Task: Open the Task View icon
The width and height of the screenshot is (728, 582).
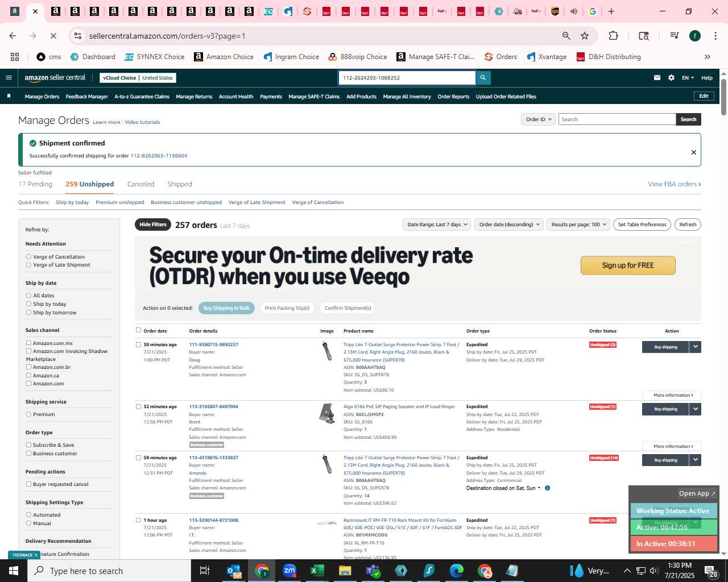Action: [x=205, y=571]
